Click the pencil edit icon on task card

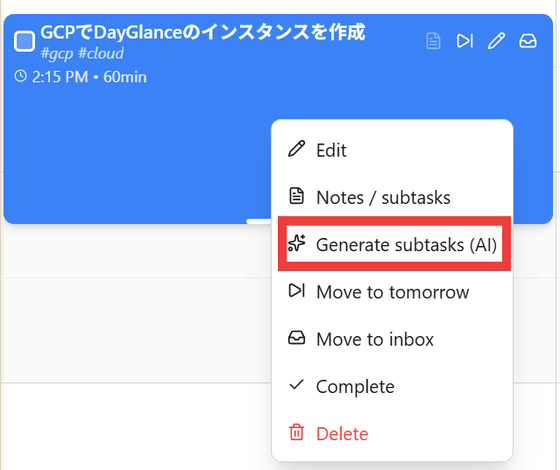[496, 41]
